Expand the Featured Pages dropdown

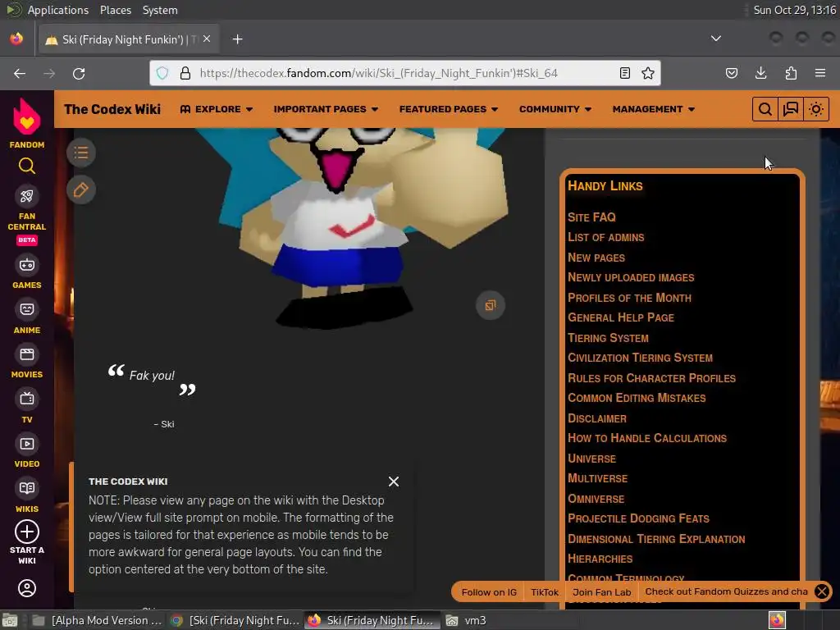click(x=449, y=109)
